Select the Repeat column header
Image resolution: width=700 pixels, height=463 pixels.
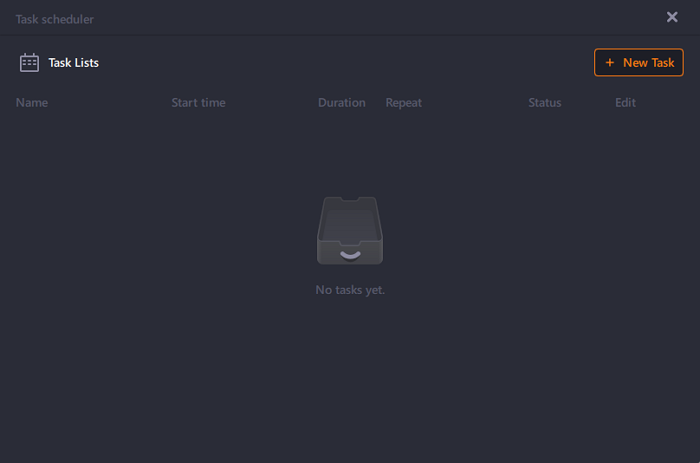pyautogui.click(x=405, y=103)
